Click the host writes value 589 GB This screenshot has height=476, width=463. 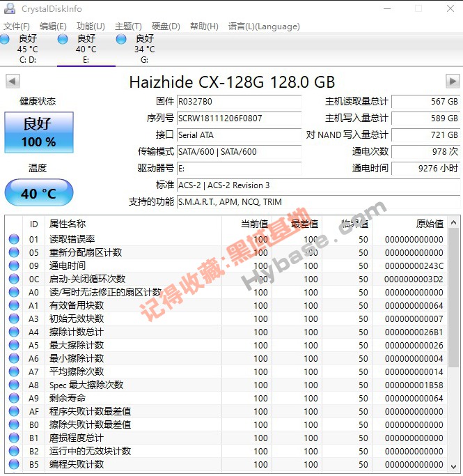pos(425,118)
